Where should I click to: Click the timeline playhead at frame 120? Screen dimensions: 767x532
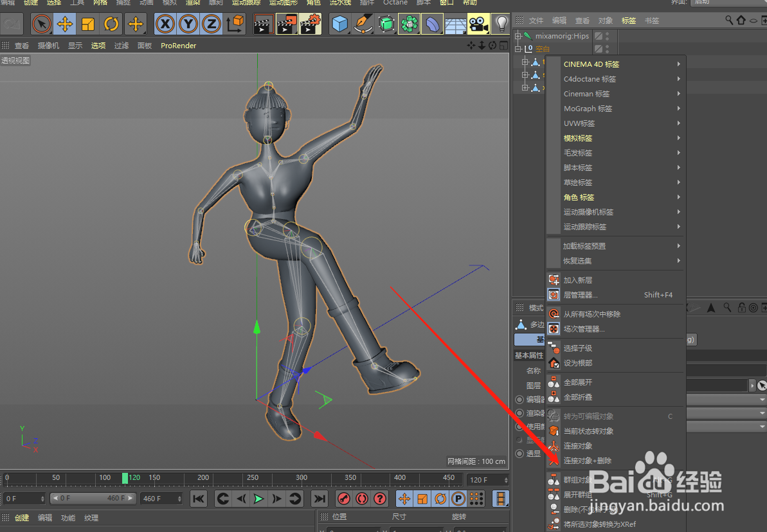coord(125,478)
